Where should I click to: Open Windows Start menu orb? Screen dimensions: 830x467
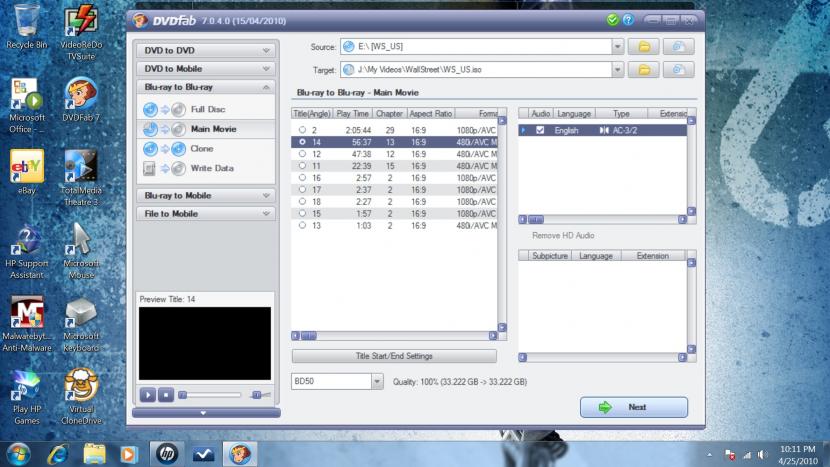click(18, 454)
